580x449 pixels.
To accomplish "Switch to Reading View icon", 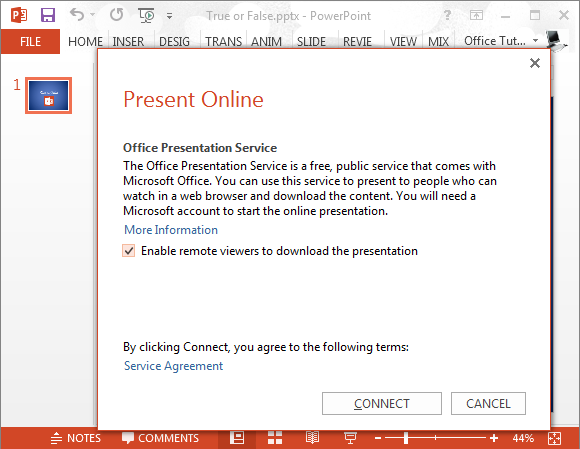I will coord(312,438).
